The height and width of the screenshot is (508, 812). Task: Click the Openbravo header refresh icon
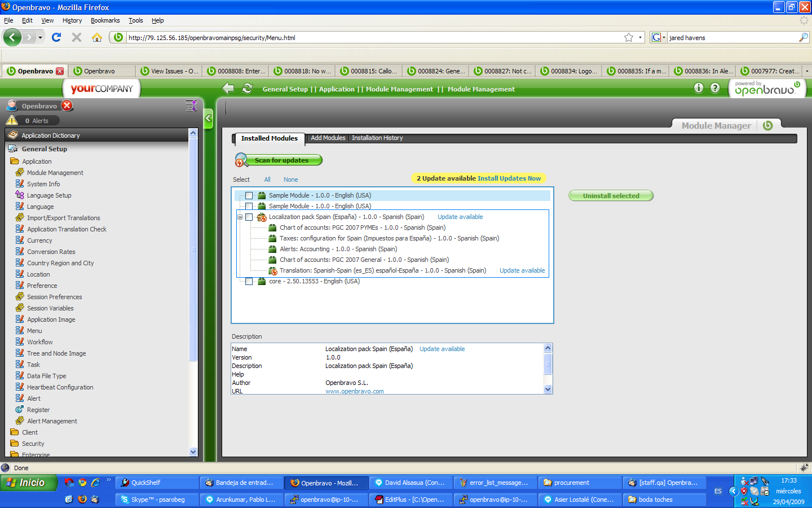(247, 88)
